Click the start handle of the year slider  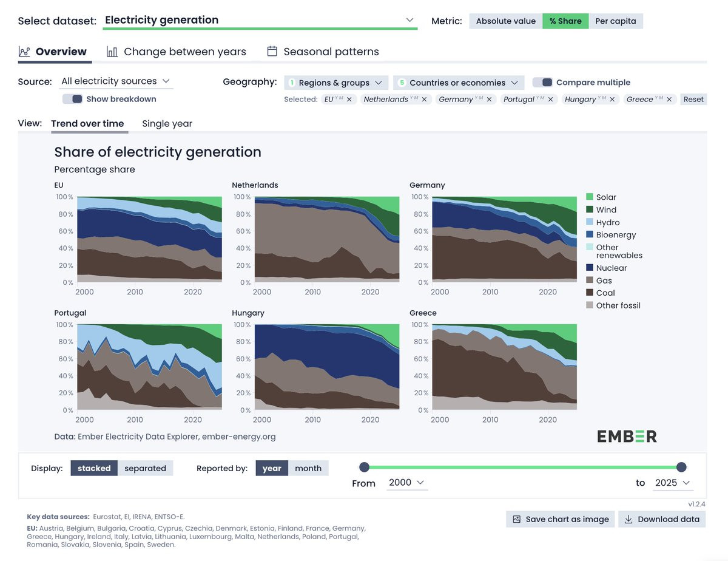tap(364, 467)
